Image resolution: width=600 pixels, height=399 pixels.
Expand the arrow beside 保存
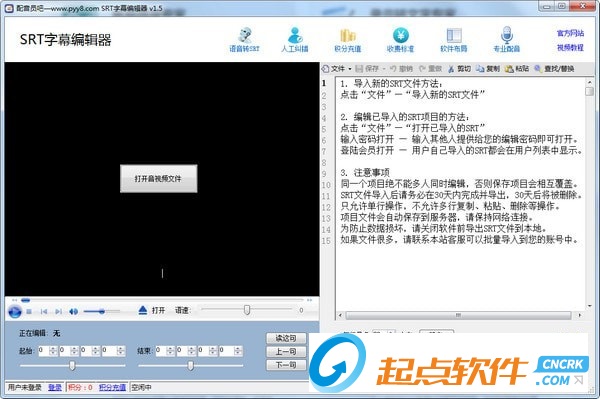(384, 69)
